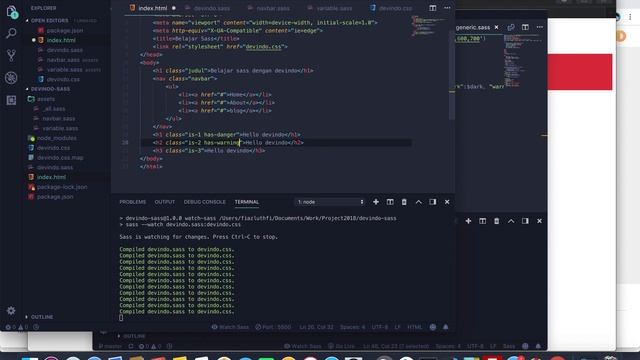640x360 pixels.
Task: Open the Search view in activity bar
Action: click(11, 33)
